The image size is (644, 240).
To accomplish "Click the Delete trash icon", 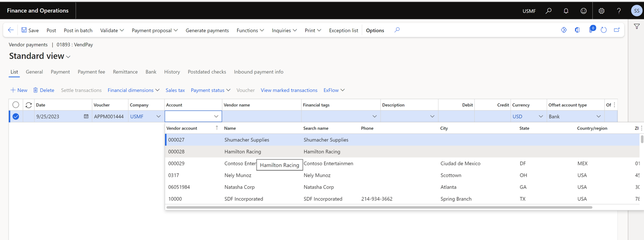I will 36,90.
